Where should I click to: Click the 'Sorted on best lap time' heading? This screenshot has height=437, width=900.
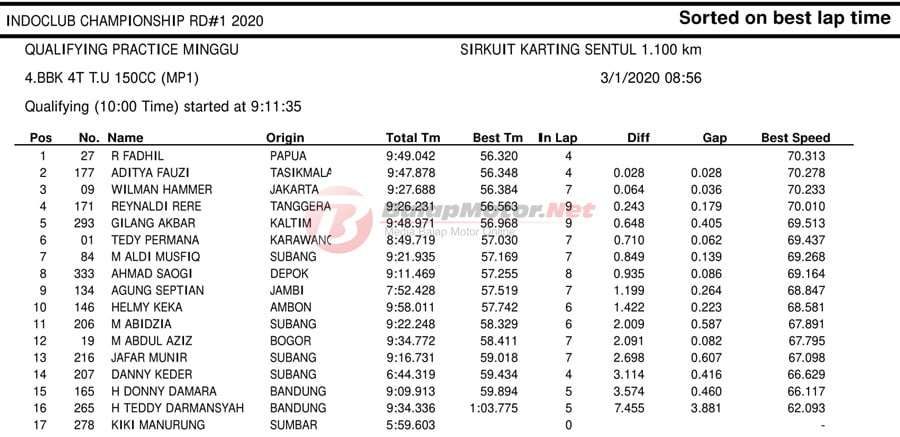(784, 18)
